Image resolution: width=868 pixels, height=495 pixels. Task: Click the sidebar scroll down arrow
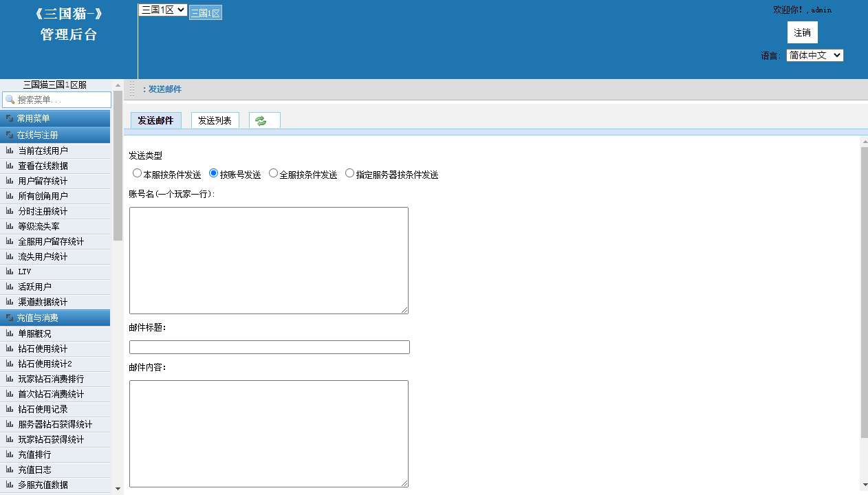click(118, 488)
